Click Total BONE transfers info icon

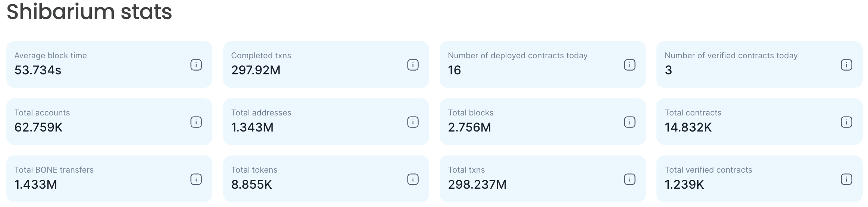click(x=196, y=179)
